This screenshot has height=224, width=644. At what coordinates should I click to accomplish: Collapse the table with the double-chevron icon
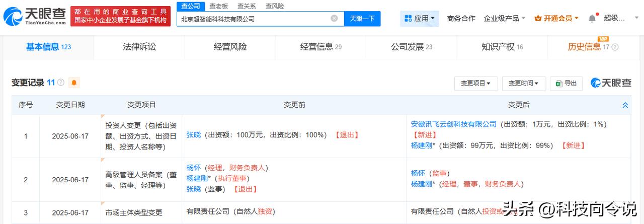(625, 105)
